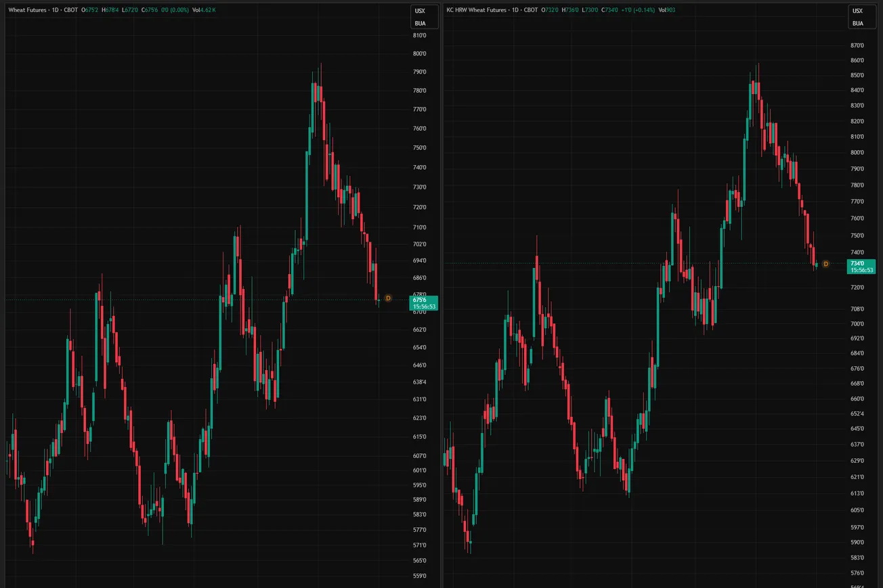Click the CBOT exchange label on right chart
Viewport: 883px width, 588px height.
pyautogui.click(x=531, y=10)
